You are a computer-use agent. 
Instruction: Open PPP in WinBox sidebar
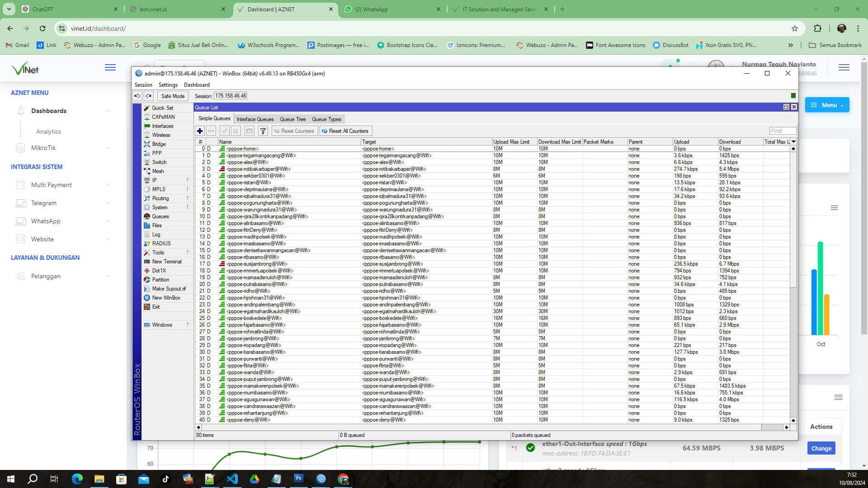[157, 153]
